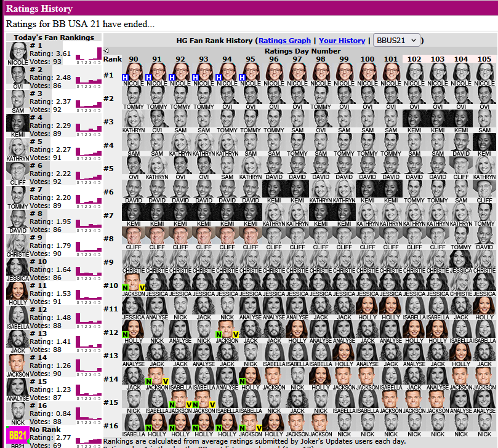
Task: Click the green N badge on Holly, rank #16 day 91
Action: [148, 428]
